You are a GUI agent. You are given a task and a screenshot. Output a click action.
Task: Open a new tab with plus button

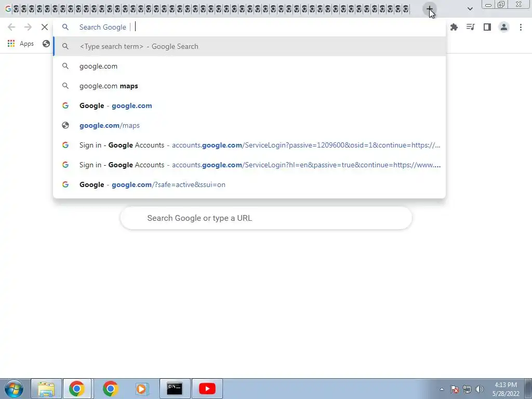click(x=429, y=9)
